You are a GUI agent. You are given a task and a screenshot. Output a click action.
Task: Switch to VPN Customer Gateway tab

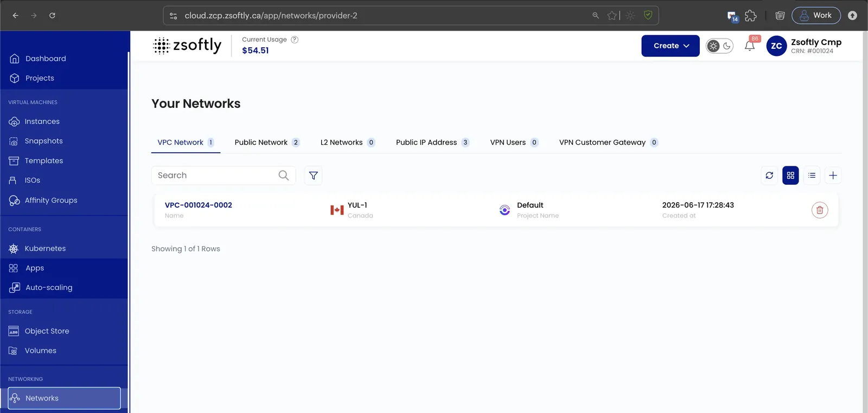click(609, 143)
